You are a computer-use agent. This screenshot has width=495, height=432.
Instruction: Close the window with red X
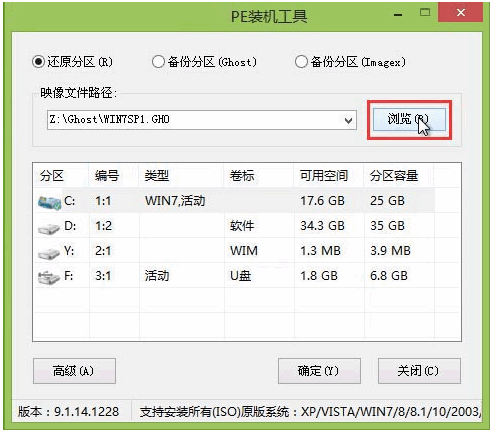click(x=461, y=13)
